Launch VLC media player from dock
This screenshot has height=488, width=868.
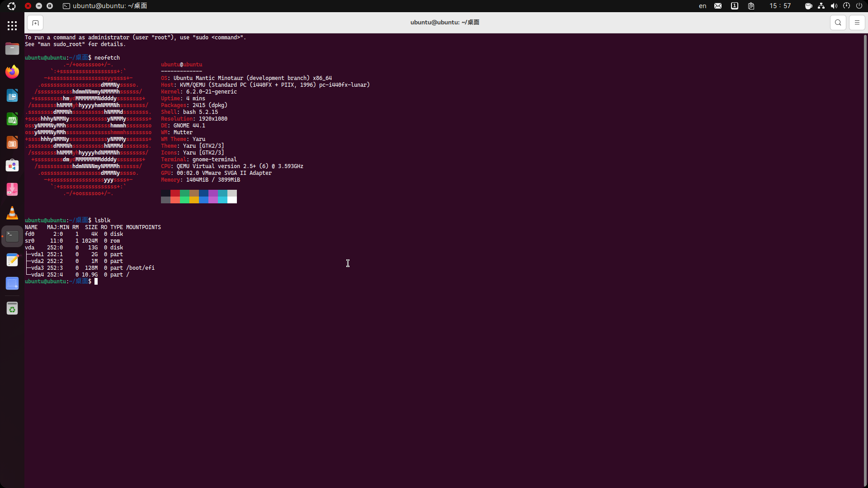[x=12, y=213]
